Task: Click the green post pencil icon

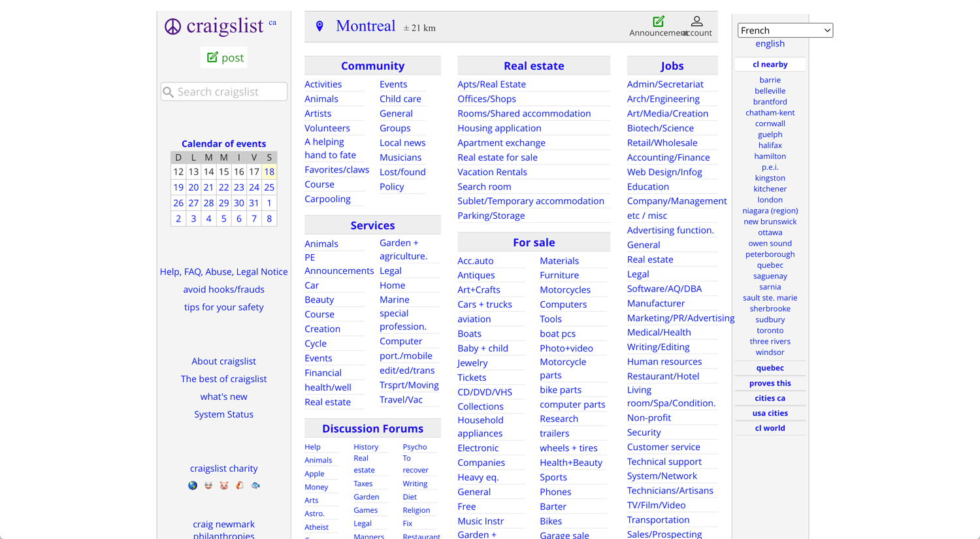Action: (212, 57)
